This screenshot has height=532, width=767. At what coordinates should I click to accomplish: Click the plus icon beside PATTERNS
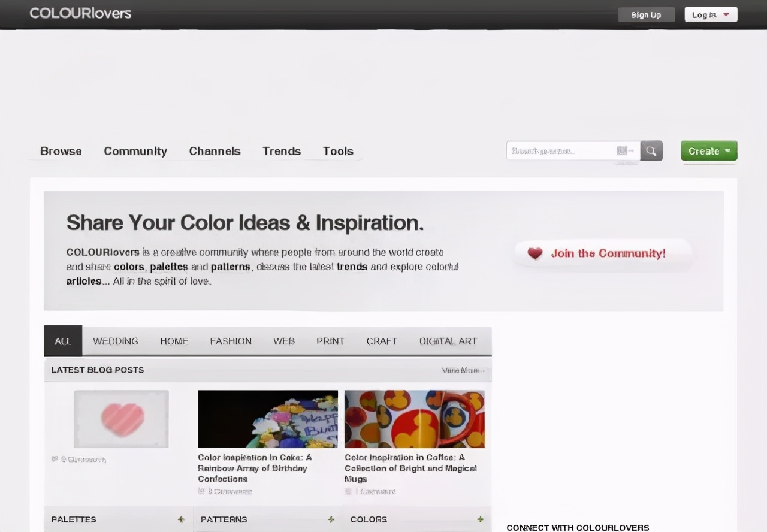tap(331, 519)
